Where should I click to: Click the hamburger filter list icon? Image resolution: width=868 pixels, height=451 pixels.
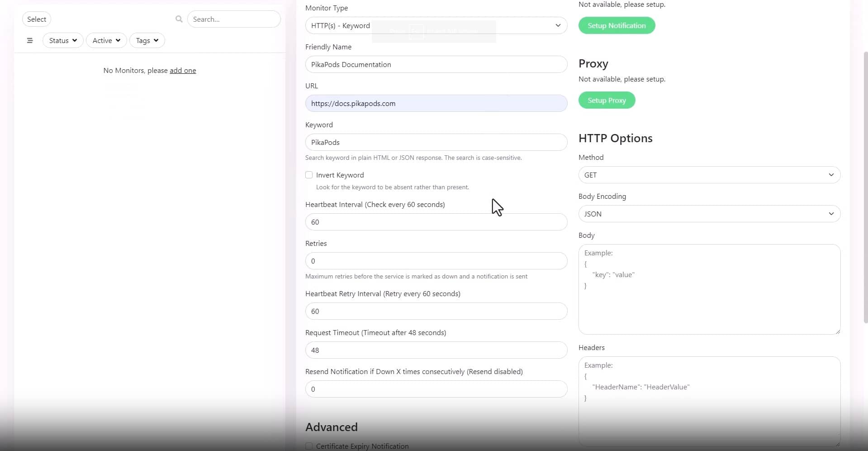30,40
